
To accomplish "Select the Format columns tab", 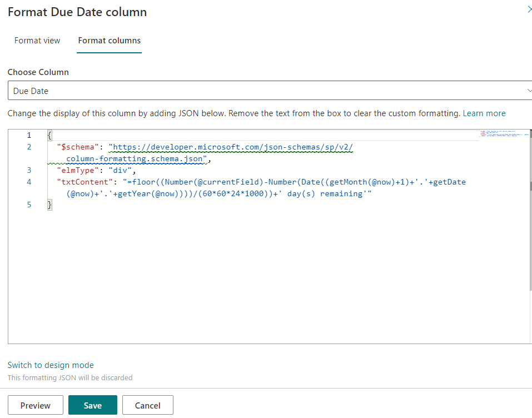I will point(109,41).
